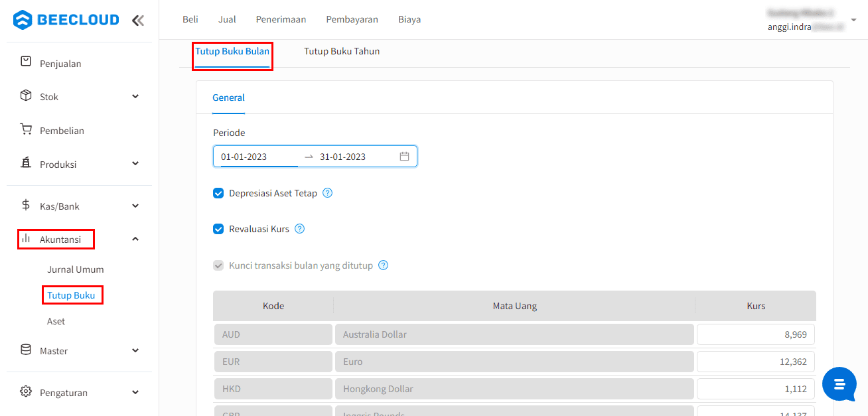Edit the AUD Kurs value field
This screenshot has height=416, width=868.
tap(755, 334)
